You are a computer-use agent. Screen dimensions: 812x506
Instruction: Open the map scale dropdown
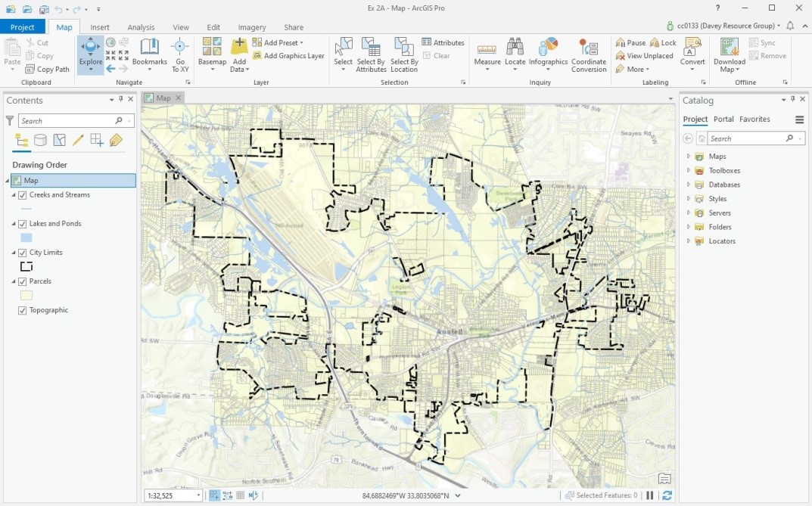click(x=198, y=495)
